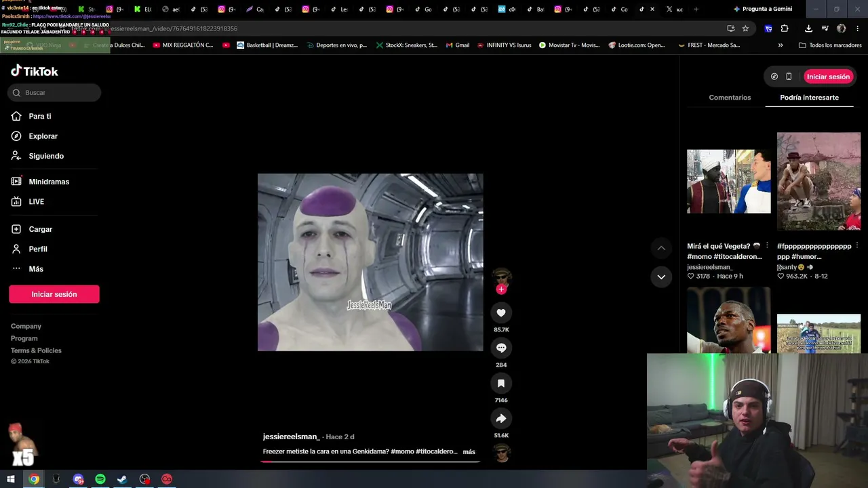Image resolution: width=868 pixels, height=488 pixels.
Task: Open Discord from the taskbar
Action: [x=78, y=479]
